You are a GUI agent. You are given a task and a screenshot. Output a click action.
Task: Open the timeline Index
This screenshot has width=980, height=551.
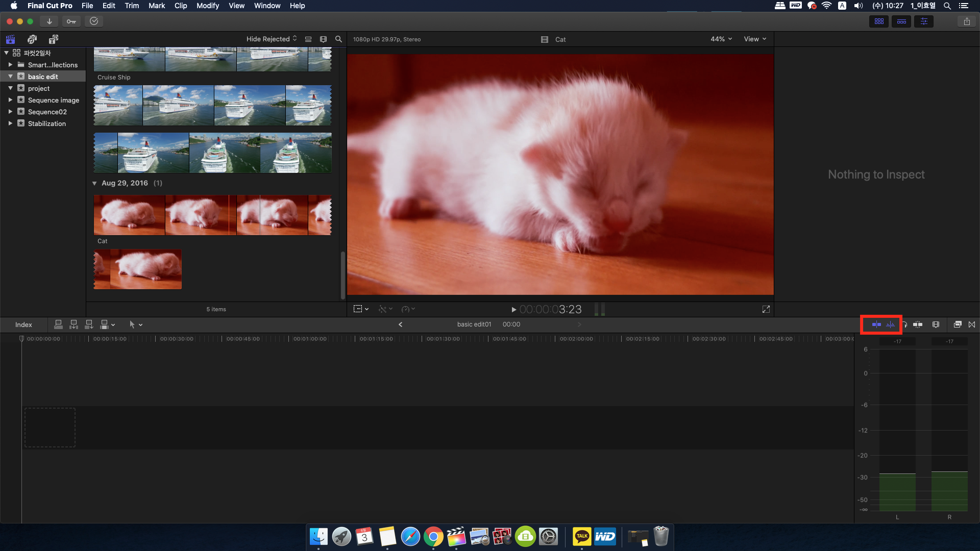click(x=23, y=324)
